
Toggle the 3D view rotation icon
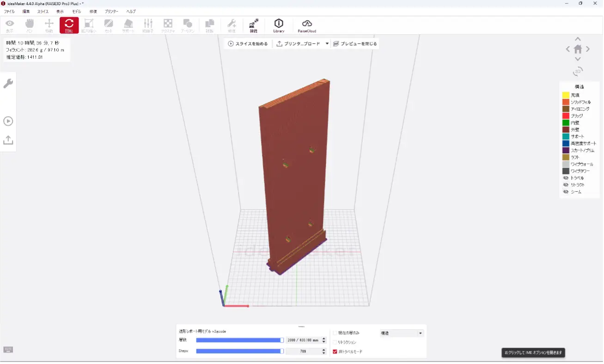click(x=578, y=71)
